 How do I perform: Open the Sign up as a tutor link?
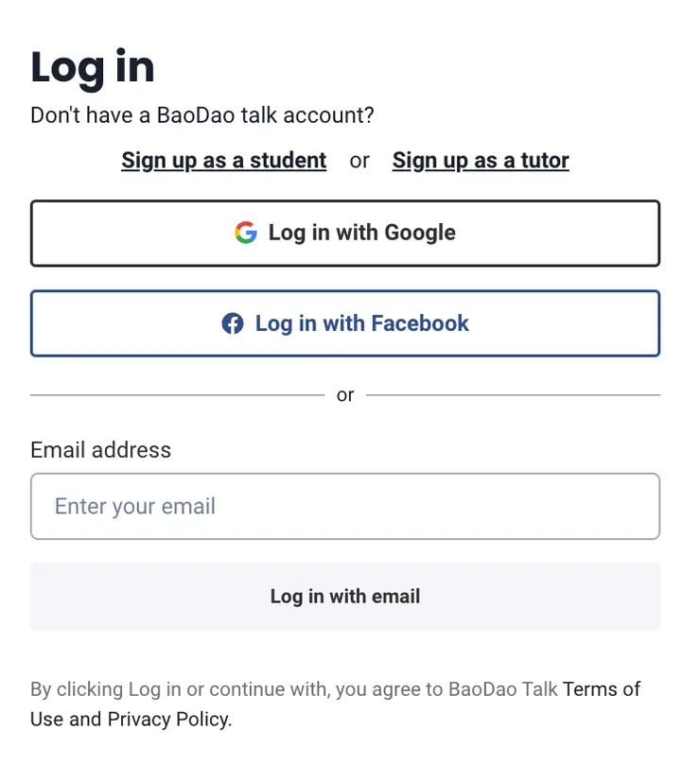(x=480, y=161)
